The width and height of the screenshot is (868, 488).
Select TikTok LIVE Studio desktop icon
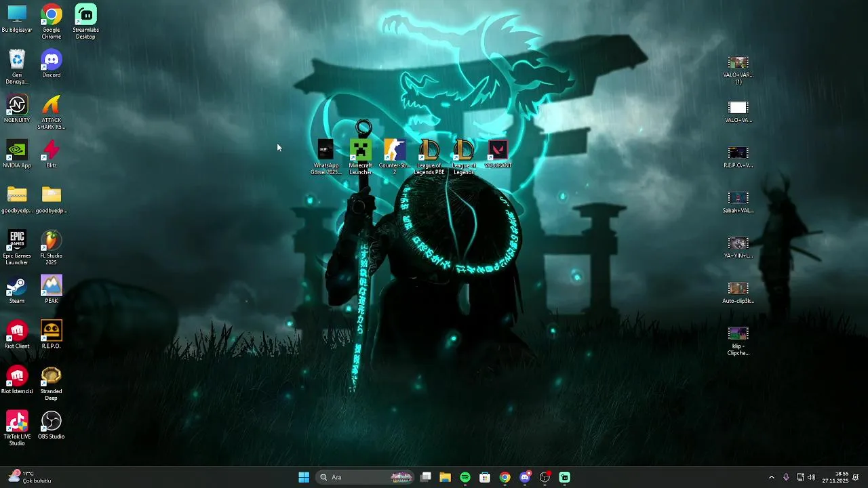pos(17,428)
